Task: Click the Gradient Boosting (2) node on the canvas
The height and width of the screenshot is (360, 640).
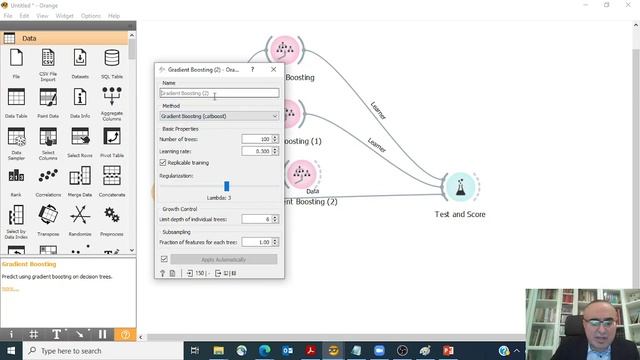Action: click(x=302, y=174)
